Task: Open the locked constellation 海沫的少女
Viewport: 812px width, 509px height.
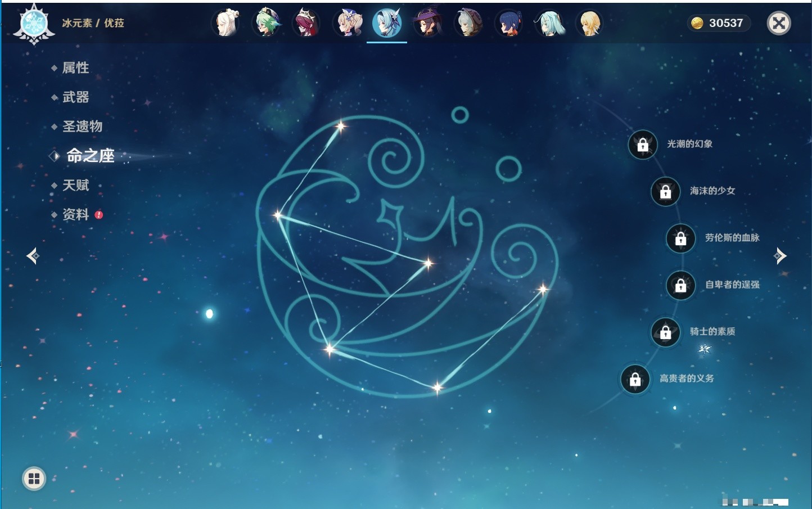Action: point(666,192)
